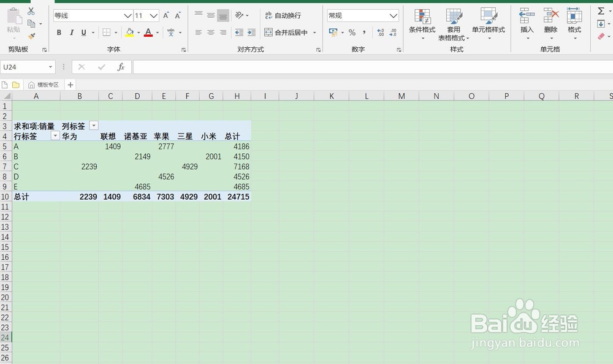Click the text orientation icon

pyautogui.click(x=239, y=15)
